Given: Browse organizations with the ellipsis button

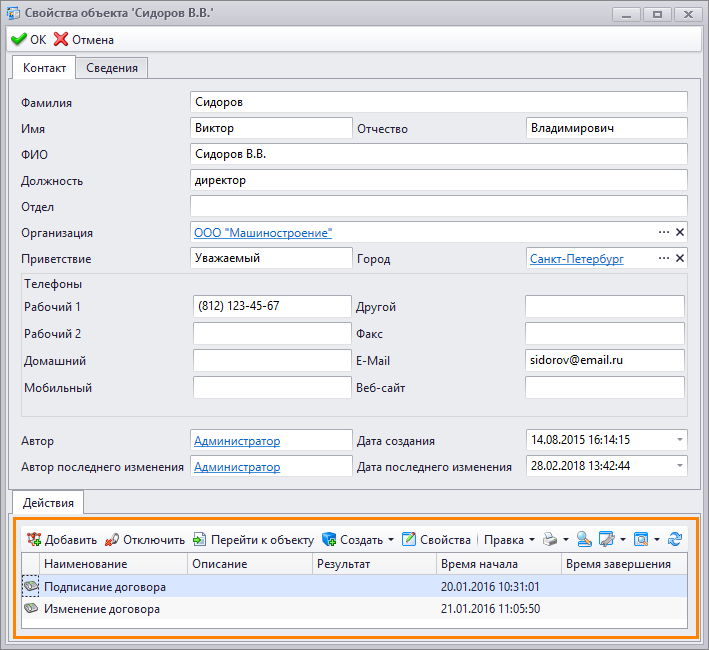Looking at the screenshot, I should [x=663, y=232].
